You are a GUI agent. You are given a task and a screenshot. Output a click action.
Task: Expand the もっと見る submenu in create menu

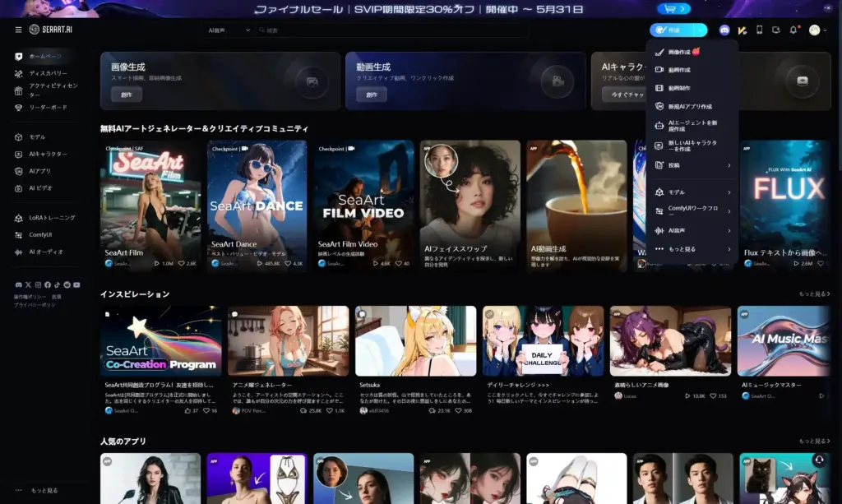pyautogui.click(x=729, y=249)
